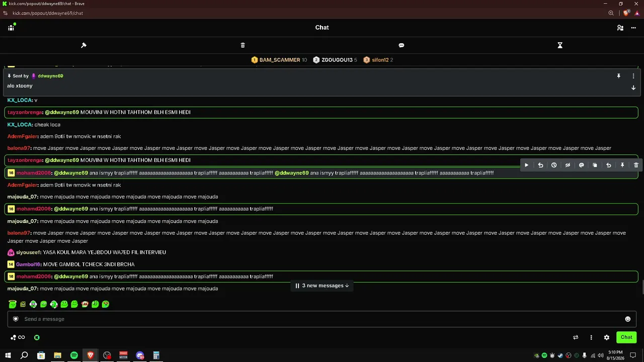Image resolution: width=644 pixels, height=362 pixels.
Task: Click username KX_LOCA on 'cheak loca'
Action: pos(20,124)
